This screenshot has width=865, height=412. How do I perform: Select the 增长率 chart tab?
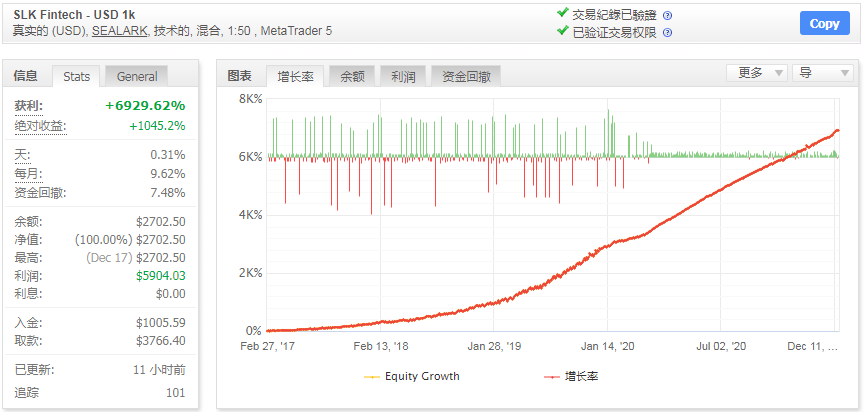295,77
